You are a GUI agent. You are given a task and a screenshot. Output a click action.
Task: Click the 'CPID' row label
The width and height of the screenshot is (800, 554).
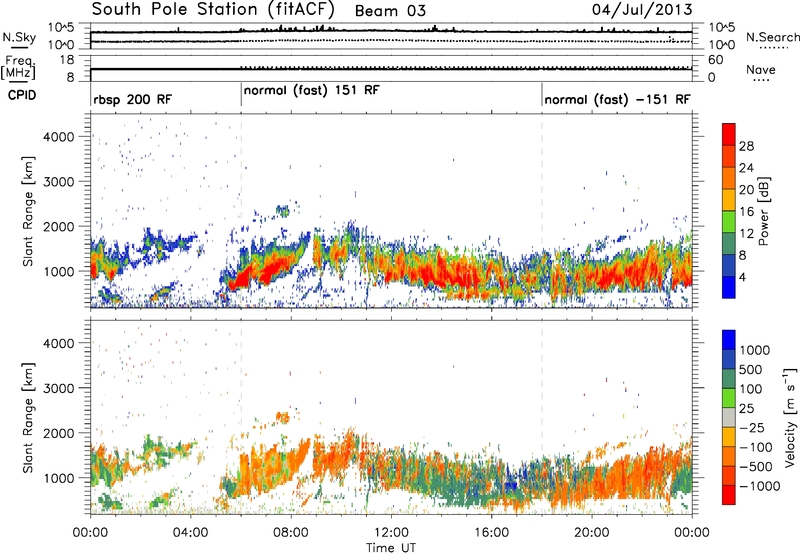(x=22, y=95)
